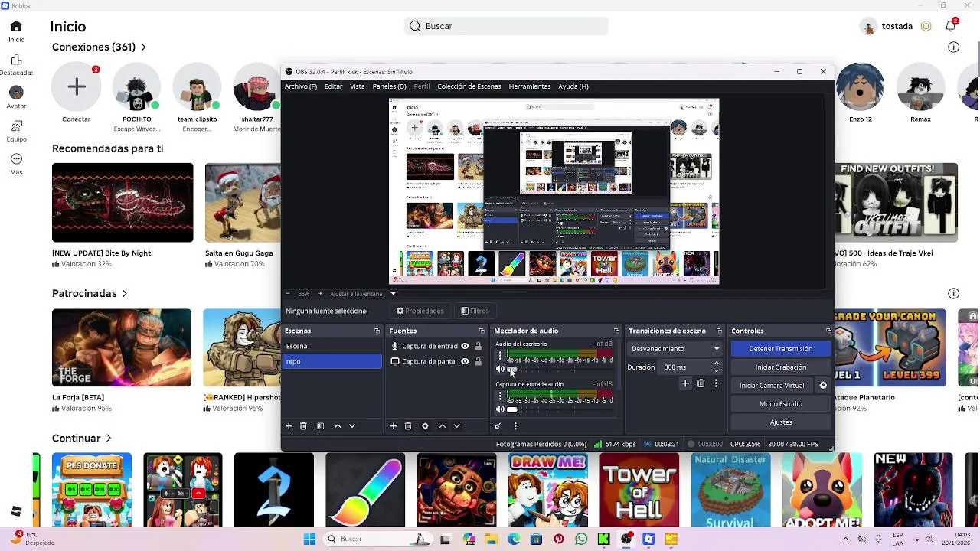The height and width of the screenshot is (551, 980).
Task: Pop out the Escenas dock
Action: 377,331
